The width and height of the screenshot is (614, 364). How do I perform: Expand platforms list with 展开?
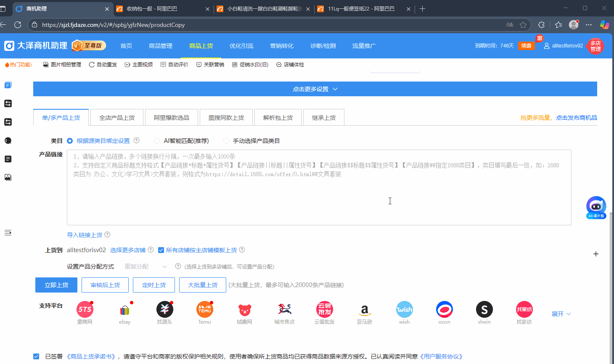561,314
